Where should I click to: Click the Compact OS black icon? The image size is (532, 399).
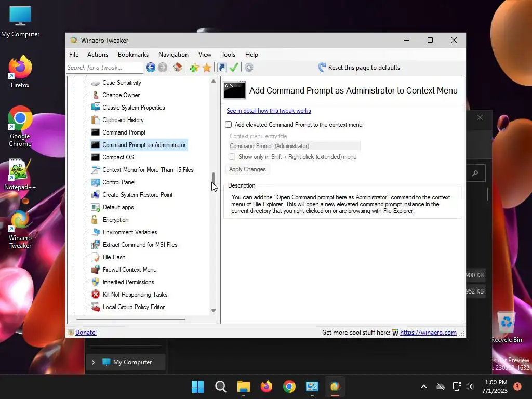coord(96,157)
